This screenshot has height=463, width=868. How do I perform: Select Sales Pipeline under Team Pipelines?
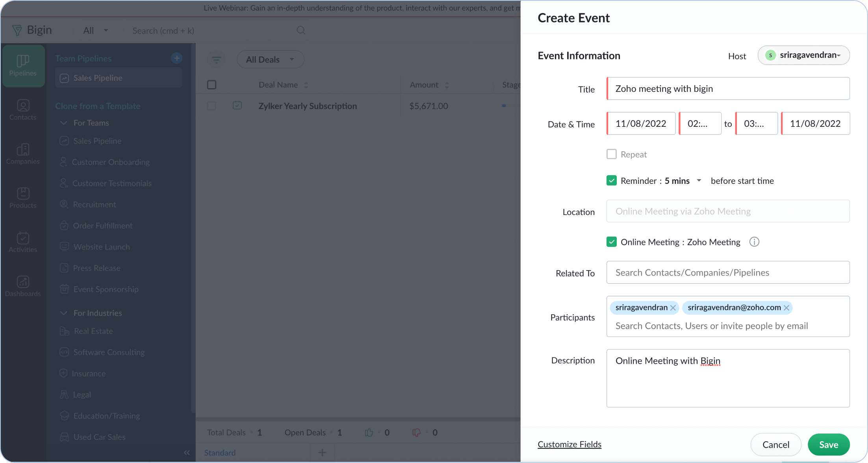(x=98, y=78)
